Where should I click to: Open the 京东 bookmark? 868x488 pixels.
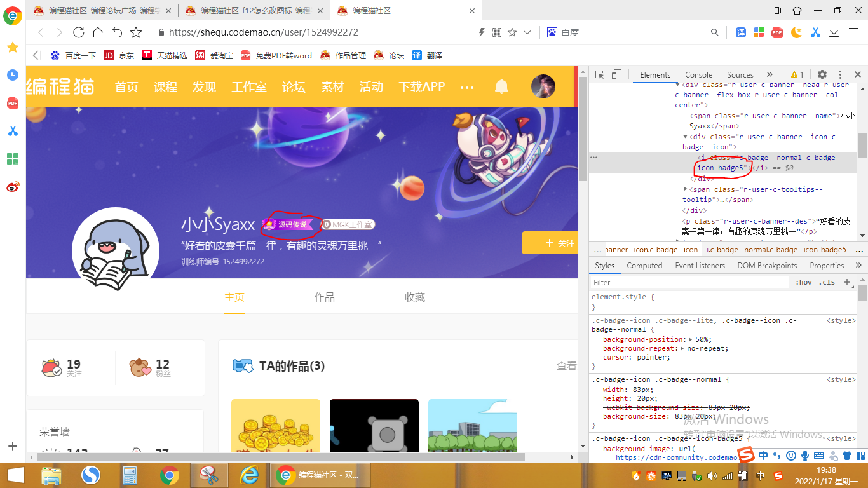coord(119,55)
